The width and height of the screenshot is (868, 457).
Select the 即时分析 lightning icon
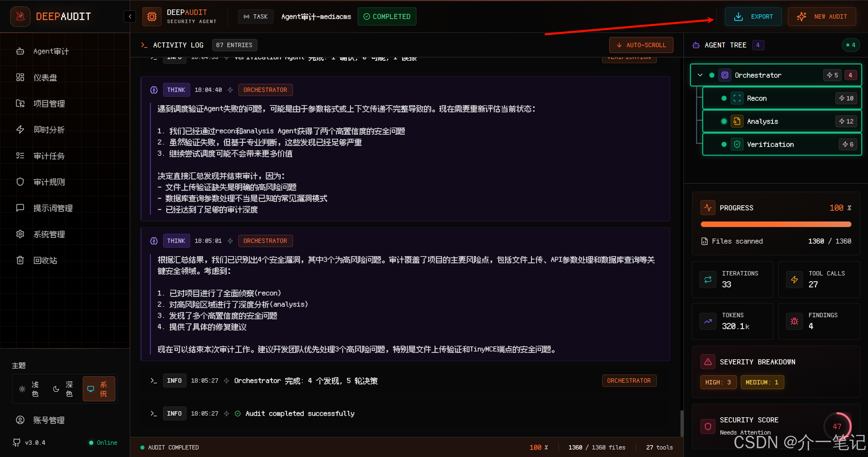(x=20, y=129)
